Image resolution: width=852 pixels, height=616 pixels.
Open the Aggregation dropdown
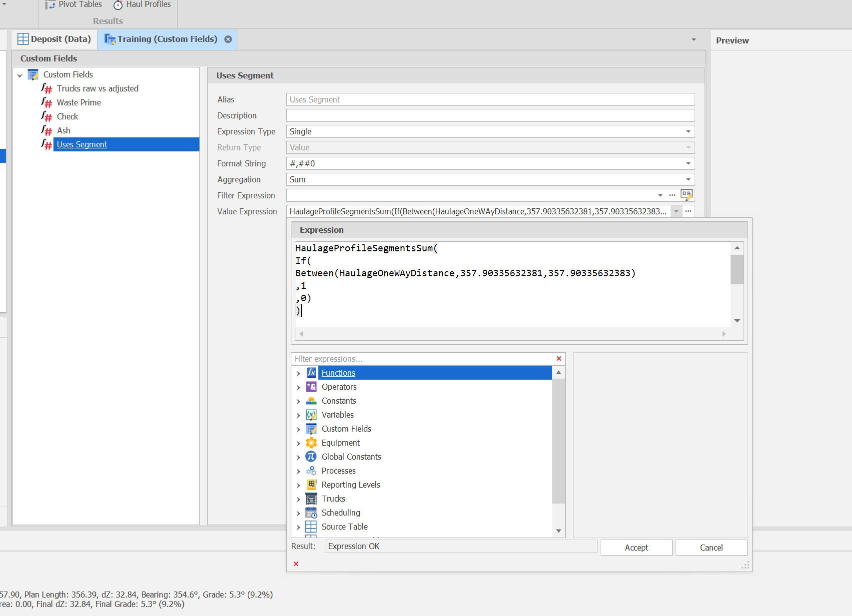point(688,179)
